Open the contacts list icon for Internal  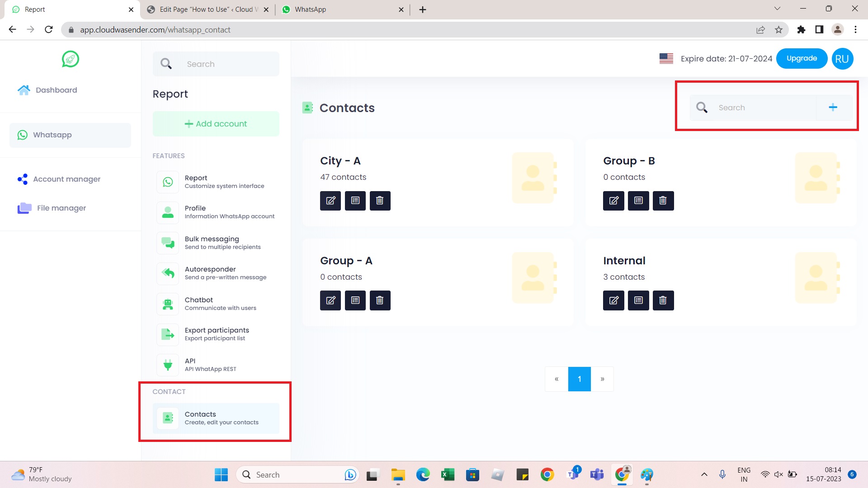point(638,300)
